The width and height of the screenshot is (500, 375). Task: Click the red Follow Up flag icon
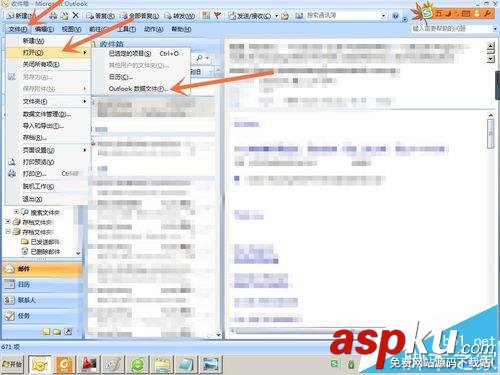click(x=217, y=15)
